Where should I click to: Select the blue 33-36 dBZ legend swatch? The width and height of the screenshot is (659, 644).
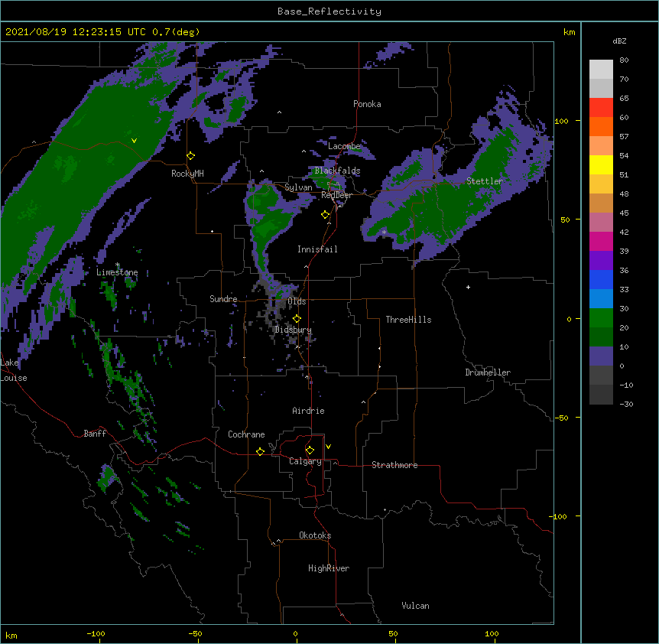(601, 279)
